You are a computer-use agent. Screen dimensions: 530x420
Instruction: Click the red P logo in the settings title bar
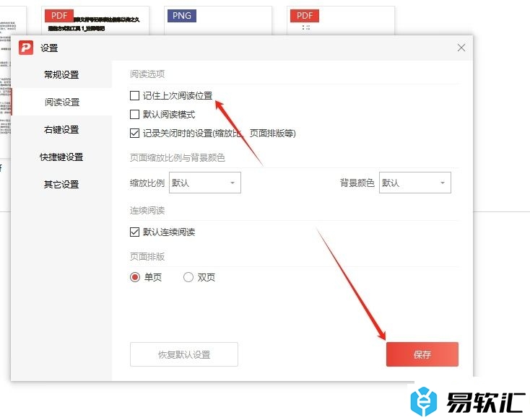coord(27,48)
